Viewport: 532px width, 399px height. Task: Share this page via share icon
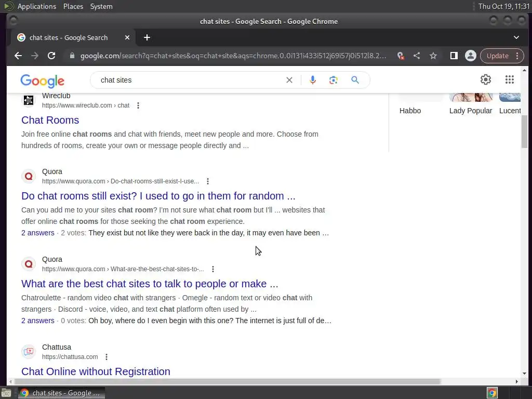pyautogui.click(x=417, y=56)
